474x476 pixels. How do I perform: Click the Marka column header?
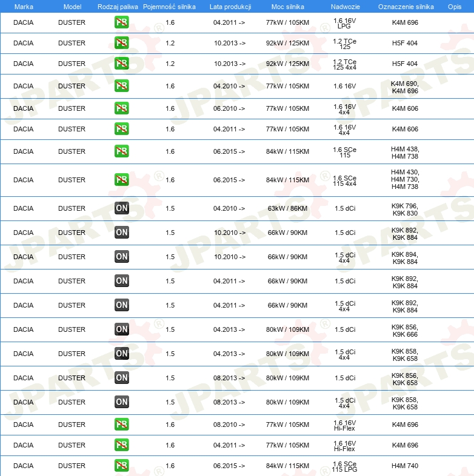24,7
